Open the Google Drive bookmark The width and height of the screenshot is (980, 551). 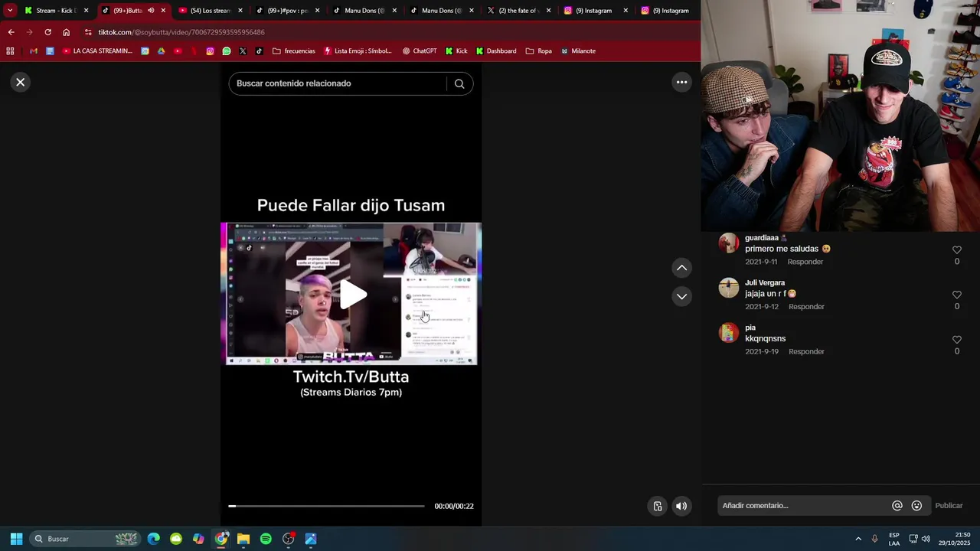[x=161, y=51]
